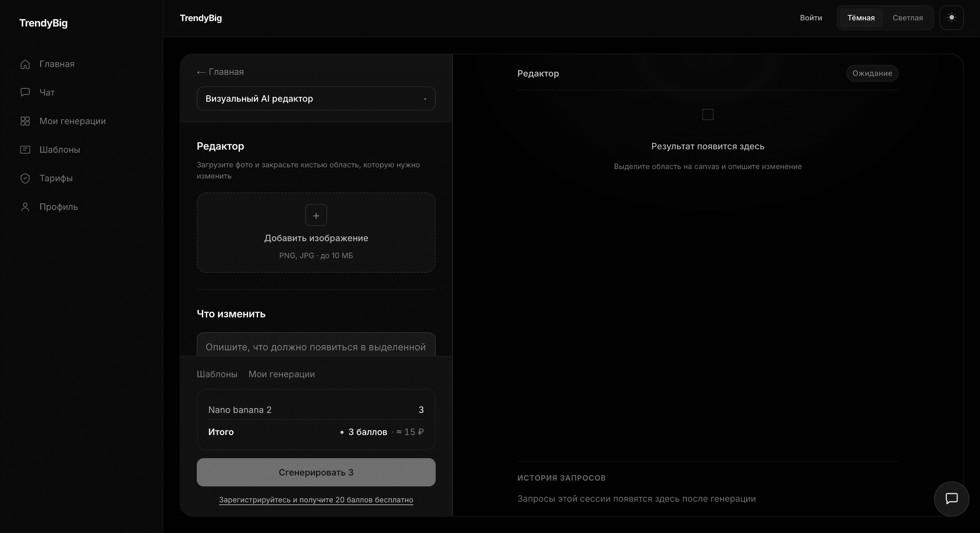980x533 pixels.
Task: Open Мои генерации in the sidebar
Action: [73, 121]
